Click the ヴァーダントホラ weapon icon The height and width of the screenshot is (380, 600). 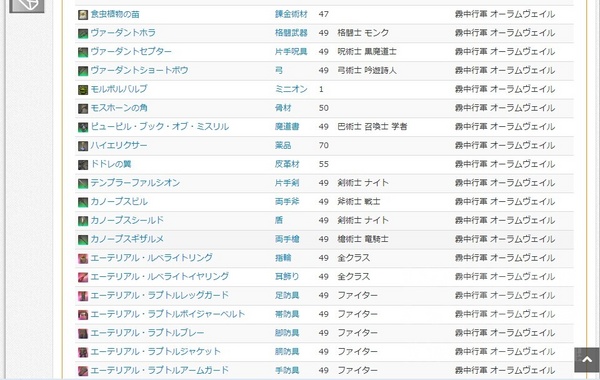coord(83,33)
